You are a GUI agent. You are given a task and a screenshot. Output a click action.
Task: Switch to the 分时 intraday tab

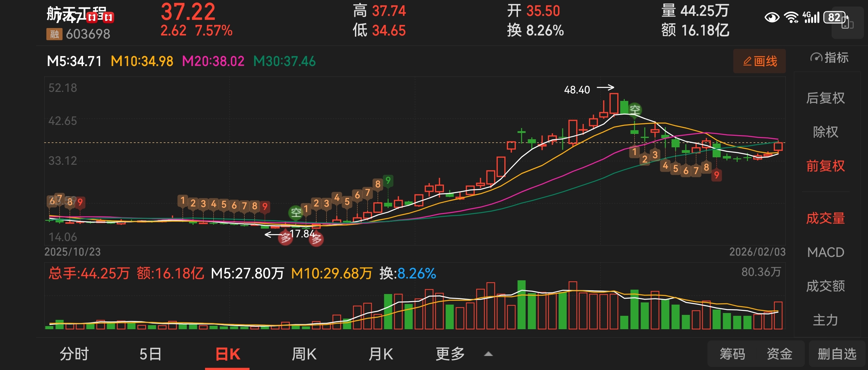click(x=74, y=354)
